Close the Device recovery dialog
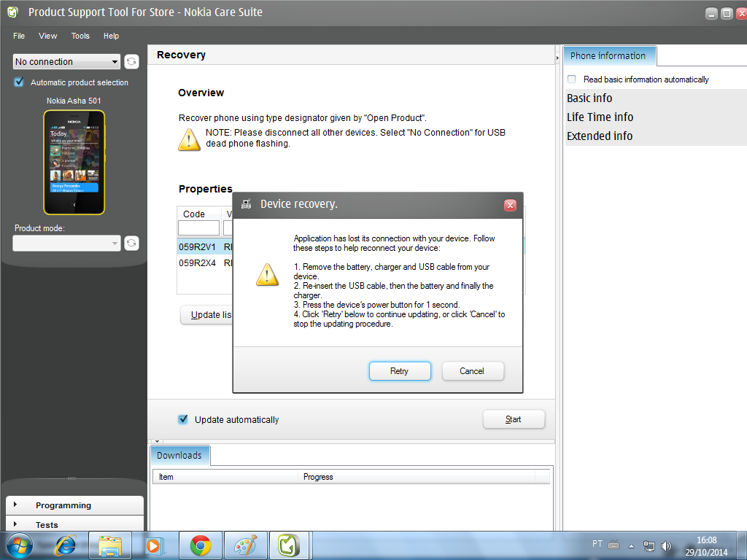Viewport: 747px width, 560px height. [x=510, y=205]
